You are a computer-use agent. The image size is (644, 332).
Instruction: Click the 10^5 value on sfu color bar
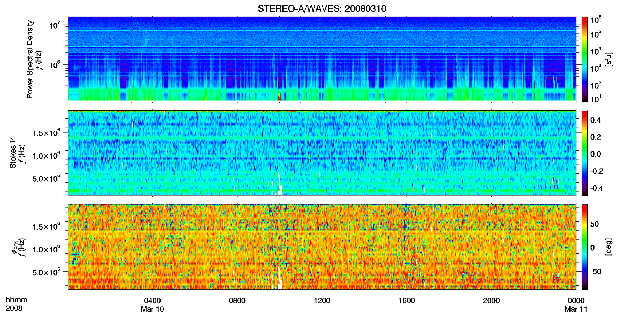596,34
